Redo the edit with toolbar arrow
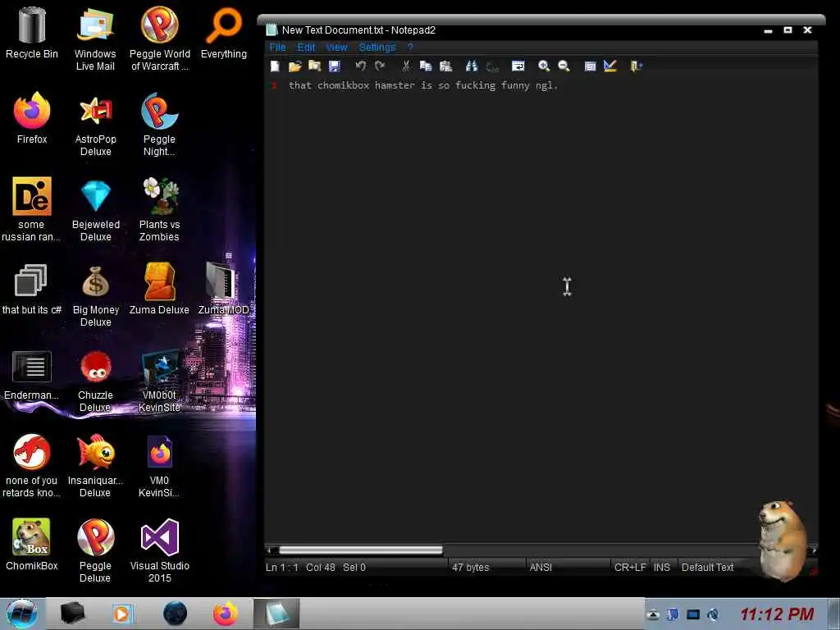The height and width of the screenshot is (630, 840). [x=380, y=66]
